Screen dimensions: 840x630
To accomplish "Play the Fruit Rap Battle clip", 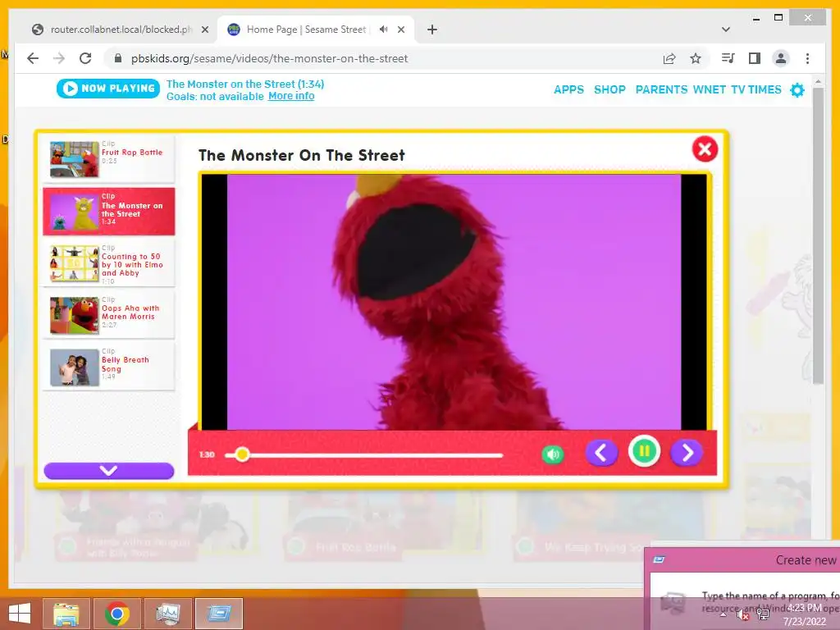I will pos(109,158).
